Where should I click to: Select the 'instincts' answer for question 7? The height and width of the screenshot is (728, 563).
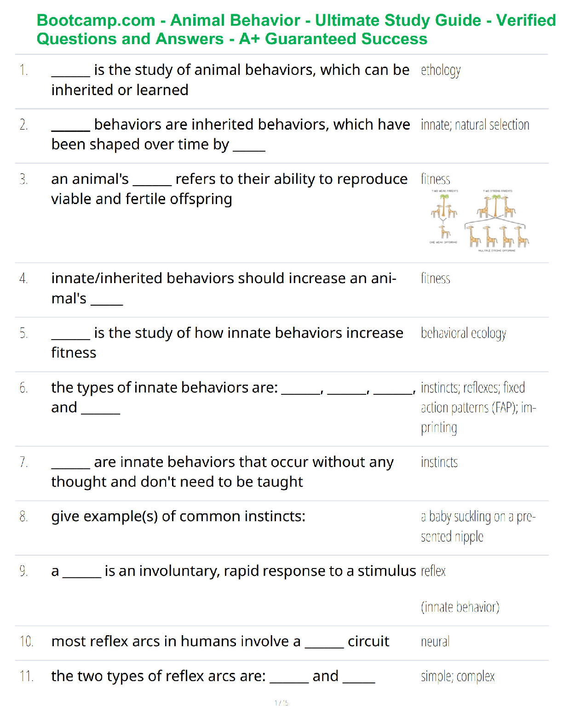[x=439, y=462]
